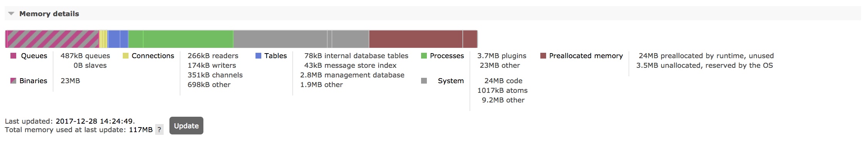868x146 pixels.
Task: Click the yellow Connections legend swatch
Action: [x=125, y=56]
